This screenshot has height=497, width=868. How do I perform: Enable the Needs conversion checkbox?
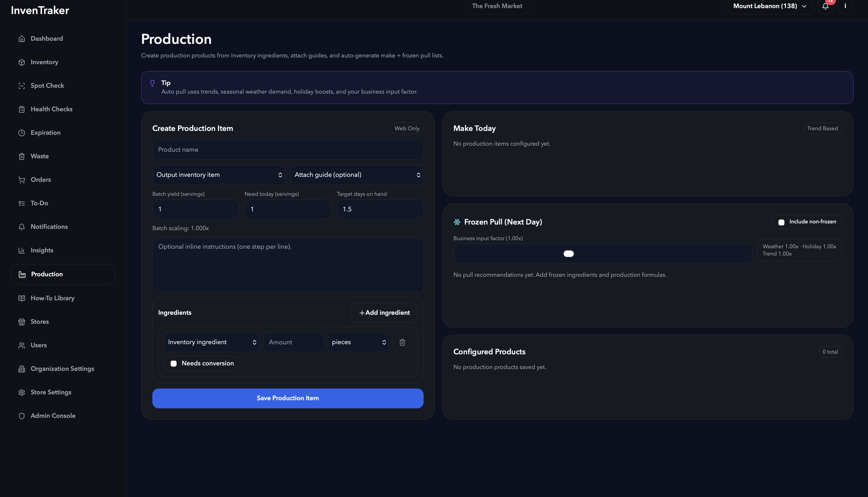[x=174, y=364]
